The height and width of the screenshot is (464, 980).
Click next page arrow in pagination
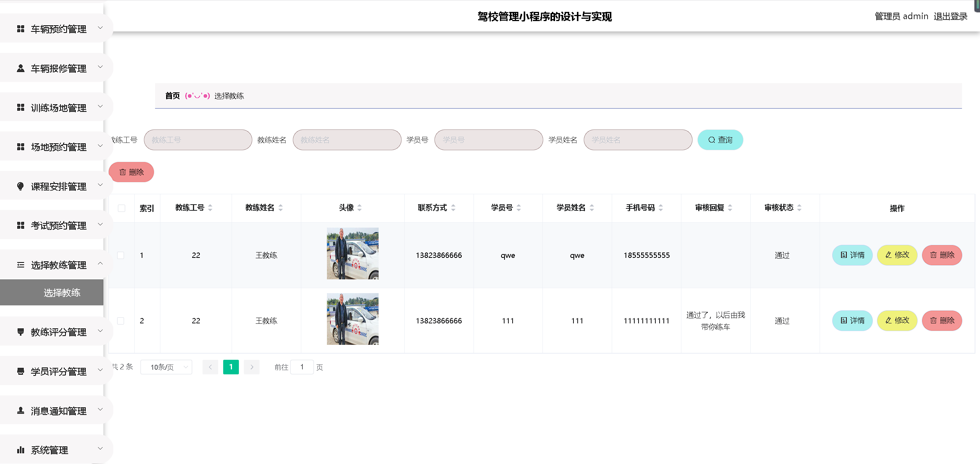tap(252, 367)
